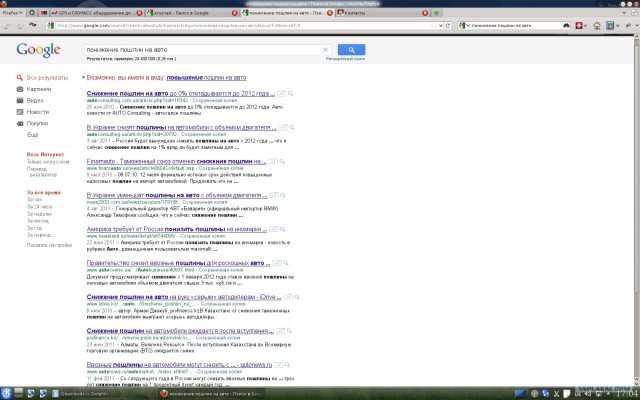Viewport: 640px width, 400px height.
Task: Open result 'В Украине снизят пошлины на автомобили'
Action: [x=181, y=127]
